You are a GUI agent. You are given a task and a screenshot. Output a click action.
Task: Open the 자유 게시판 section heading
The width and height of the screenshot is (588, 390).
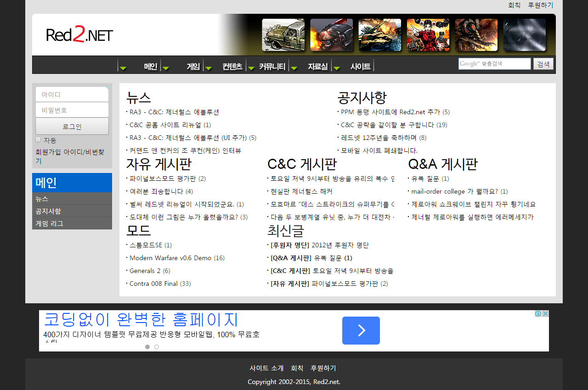[159, 164]
